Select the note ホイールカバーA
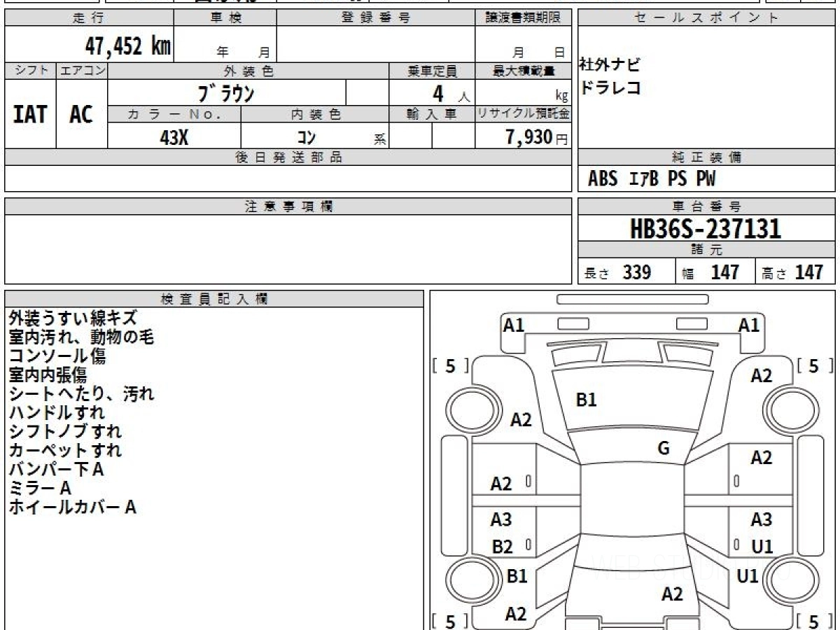840x630 pixels. (x=72, y=507)
